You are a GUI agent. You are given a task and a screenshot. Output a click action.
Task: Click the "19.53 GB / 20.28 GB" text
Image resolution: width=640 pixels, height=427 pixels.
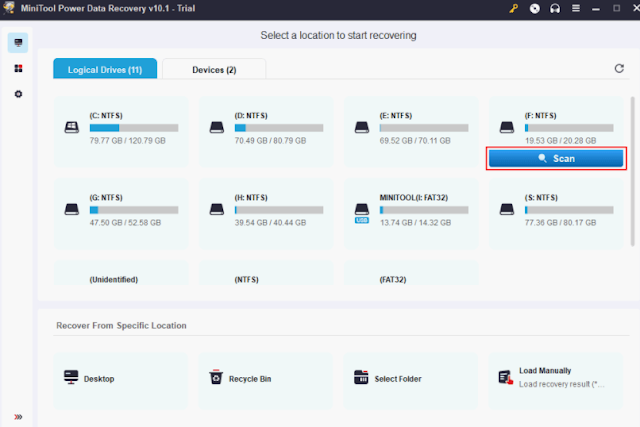coord(560,140)
